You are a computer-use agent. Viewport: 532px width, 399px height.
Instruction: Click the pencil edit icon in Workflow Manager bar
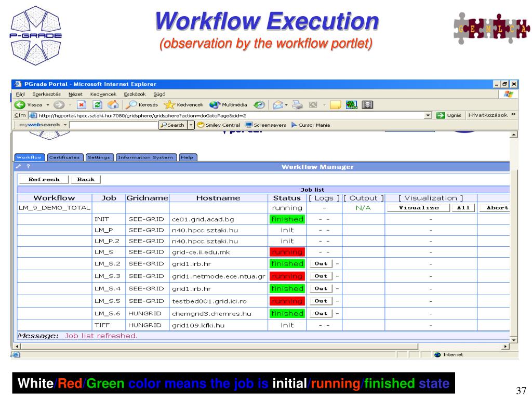click(x=18, y=166)
